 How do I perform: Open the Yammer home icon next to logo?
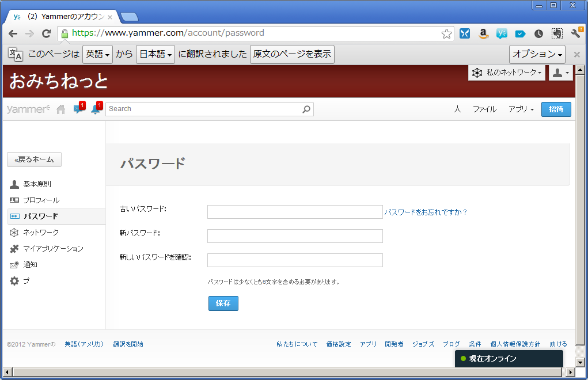click(60, 109)
